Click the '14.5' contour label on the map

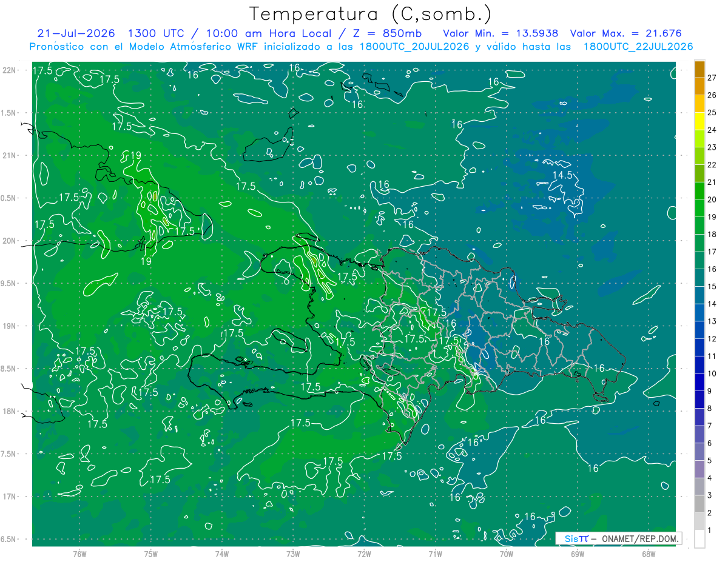point(562,175)
